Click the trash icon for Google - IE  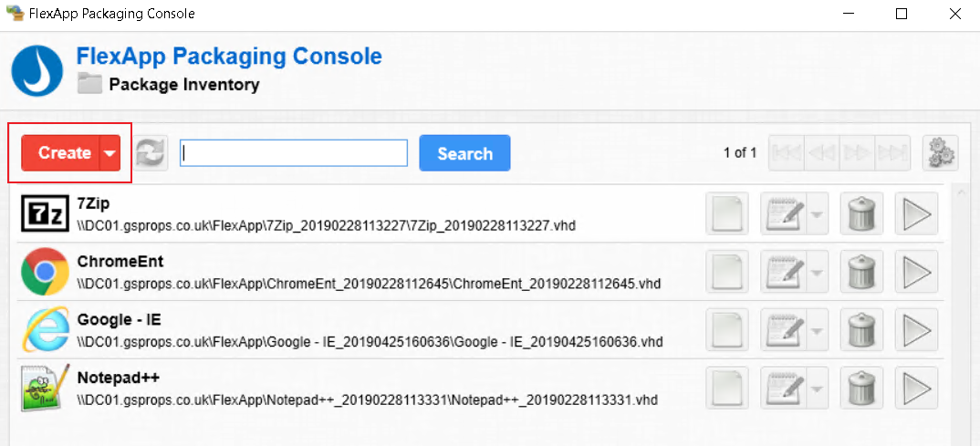click(858, 330)
